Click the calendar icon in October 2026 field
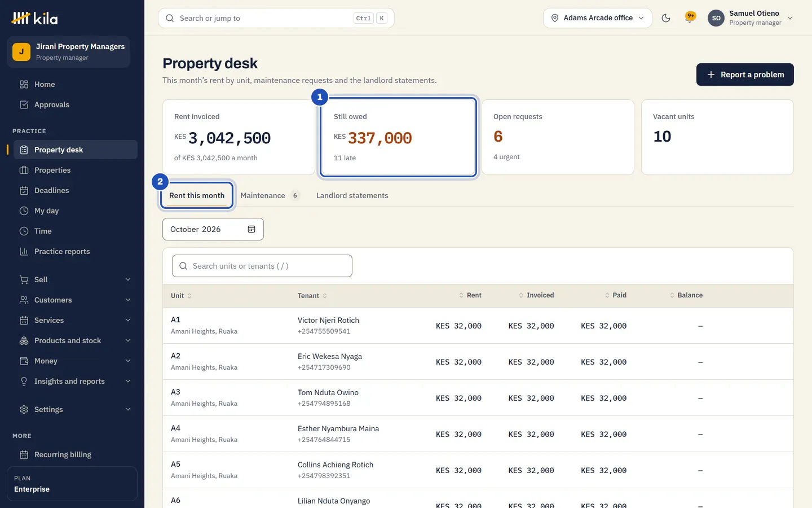This screenshot has width=812, height=508. coord(251,229)
